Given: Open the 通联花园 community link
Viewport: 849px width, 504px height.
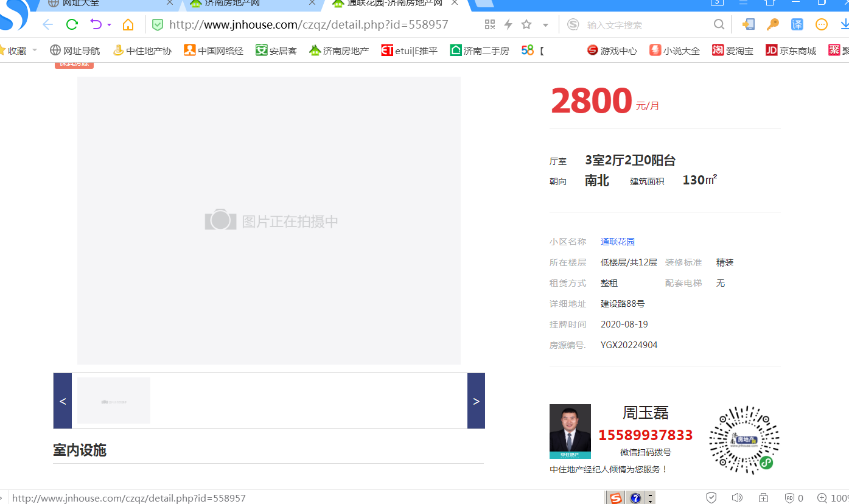Looking at the screenshot, I should click(x=617, y=242).
